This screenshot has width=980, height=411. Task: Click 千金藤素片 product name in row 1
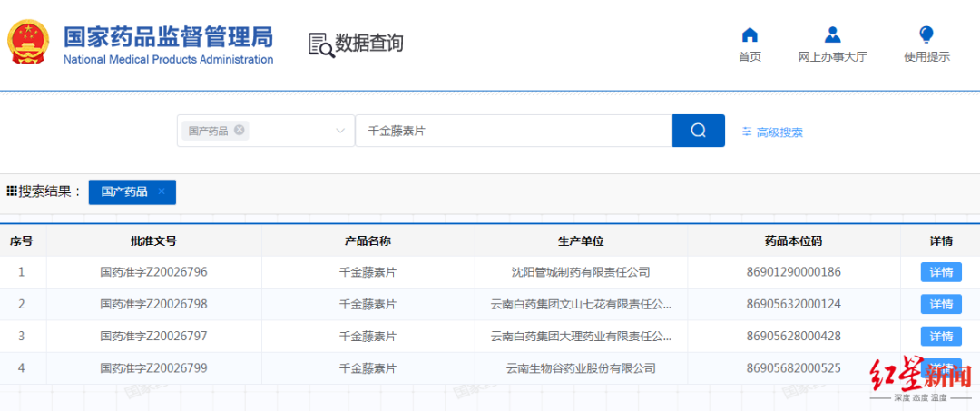point(368,272)
